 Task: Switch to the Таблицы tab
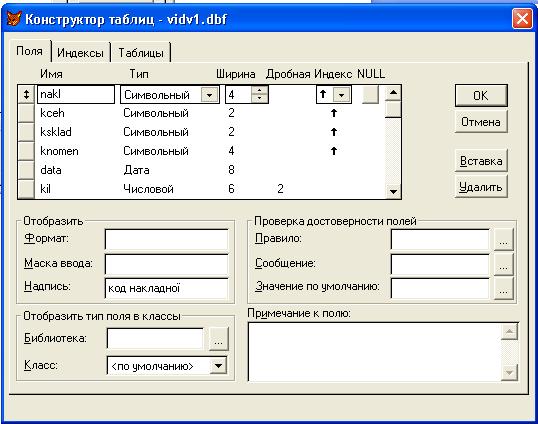click(x=141, y=53)
